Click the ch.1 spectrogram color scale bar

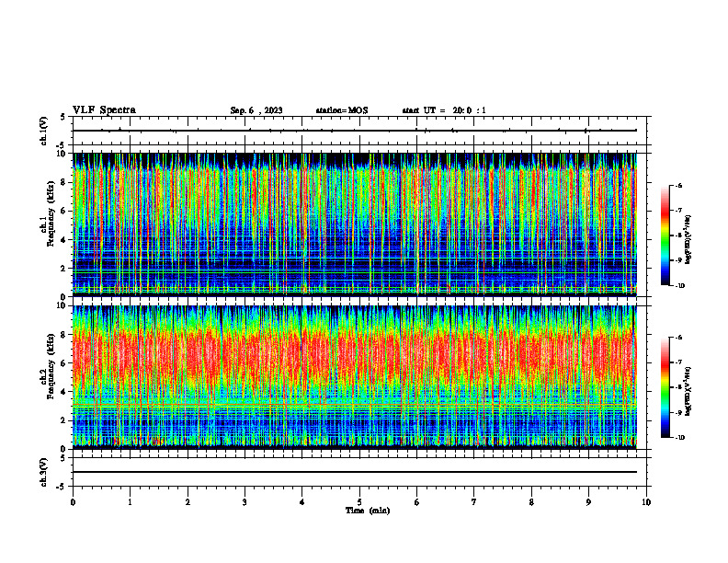click(x=665, y=236)
